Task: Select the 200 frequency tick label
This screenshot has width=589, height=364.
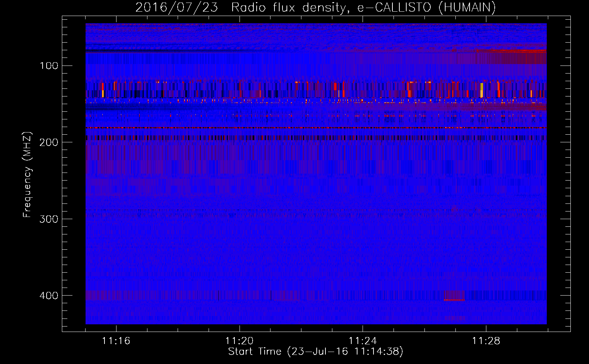Action: pyautogui.click(x=49, y=142)
